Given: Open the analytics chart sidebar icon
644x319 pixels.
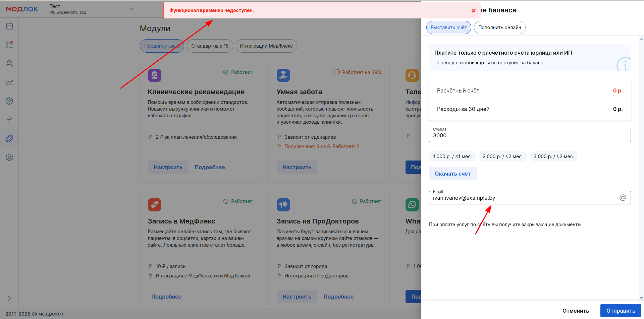Looking at the screenshot, I should point(9,82).
